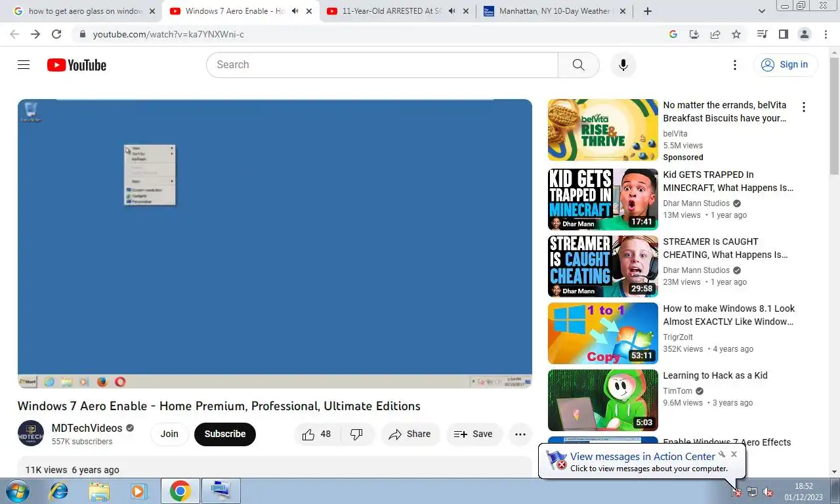The width and height of the screenshot is (840, 504).
Task: Bookmark this tab with star icon
Action: point(736,34)
